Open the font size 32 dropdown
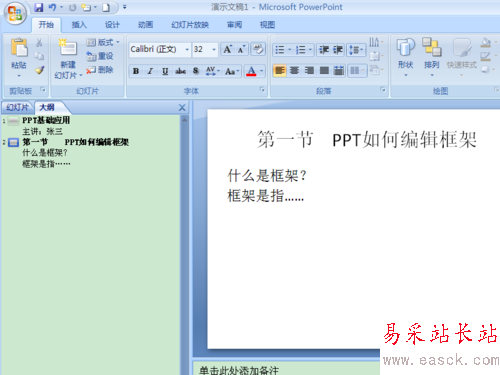The height and width of the screenshot is (375, 500). pos(214,49)
